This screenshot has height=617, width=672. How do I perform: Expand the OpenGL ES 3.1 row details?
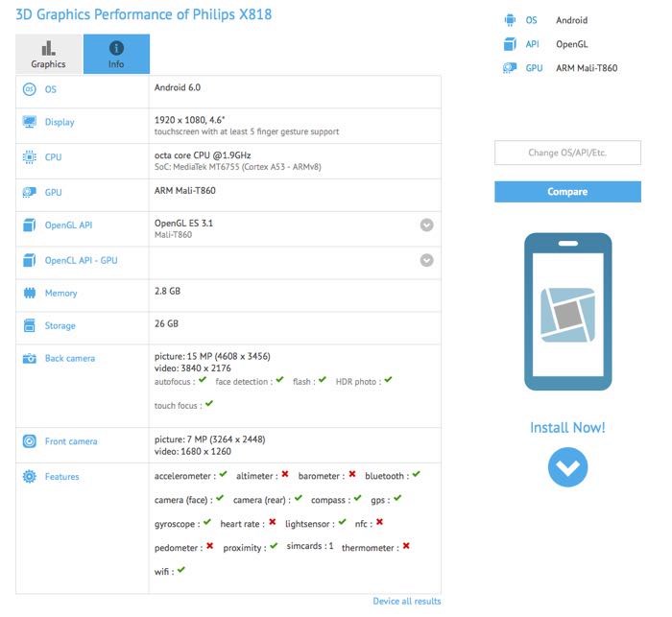[x=426, y=225]
